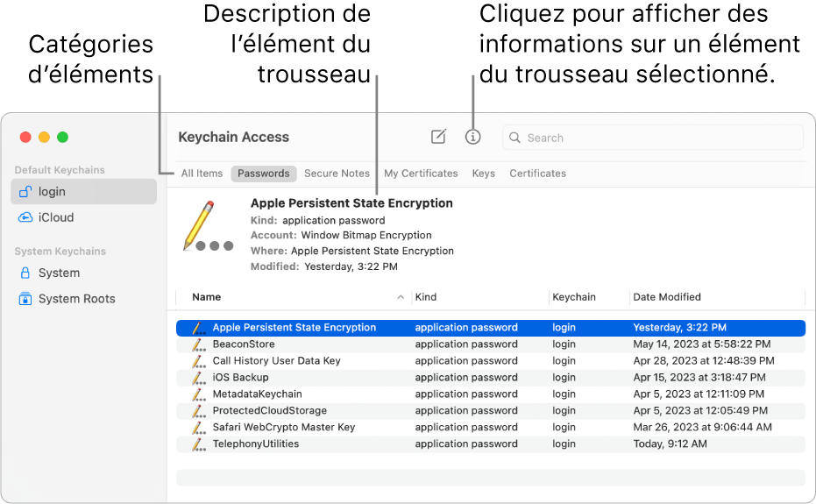Image resolution: width=816 pixels, height=504 pixels.
Task: Click the magnifying glass search icon
Action: pyautogui.click(x=514, y=138)
